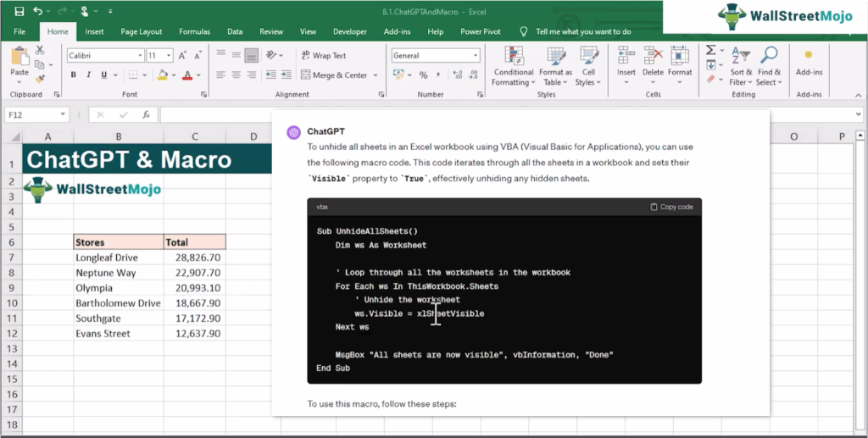Open the General number format dropdown
The width and height of the screenshot is (868, 438).
click(x=476, y=55)
